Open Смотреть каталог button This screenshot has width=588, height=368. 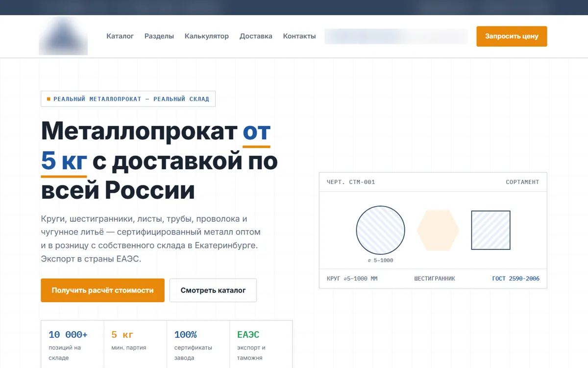click(x=213, y=290)
